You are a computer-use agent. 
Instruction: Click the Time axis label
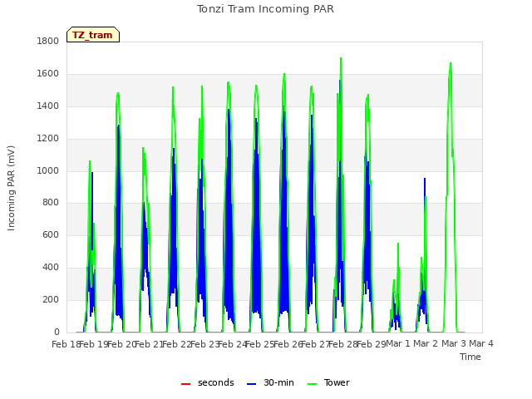point(470,357)
